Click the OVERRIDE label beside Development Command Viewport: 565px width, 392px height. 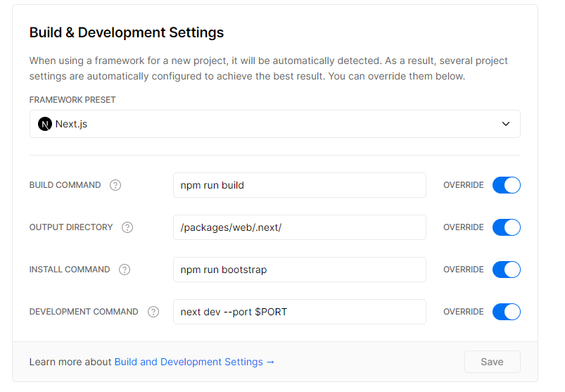click(x=464, y=312)
